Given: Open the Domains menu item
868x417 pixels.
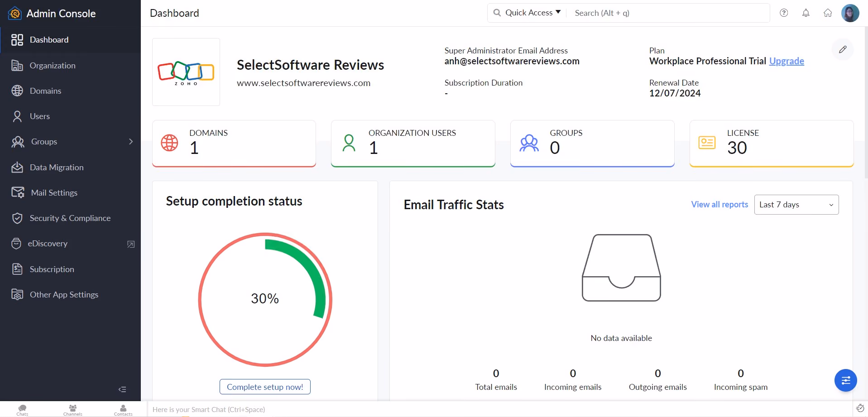Looking at the screenshot, I should tap(70, 91).
